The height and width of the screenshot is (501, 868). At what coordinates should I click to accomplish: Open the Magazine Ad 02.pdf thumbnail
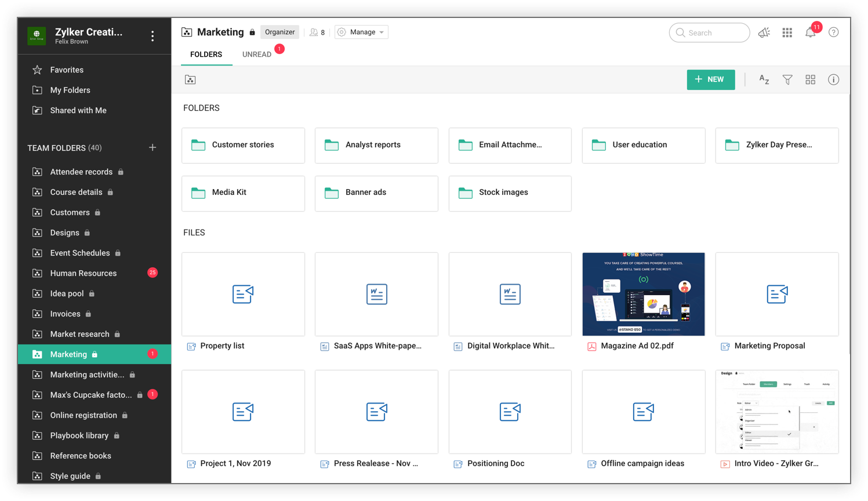[643, 294]
